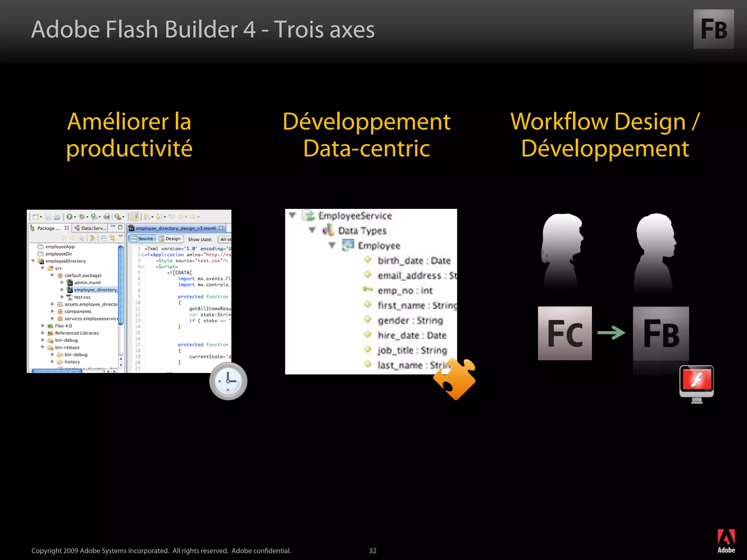Open the New file dropdown arrow
Viewport: 747px width, 560px height.
[x=41, y=217]
